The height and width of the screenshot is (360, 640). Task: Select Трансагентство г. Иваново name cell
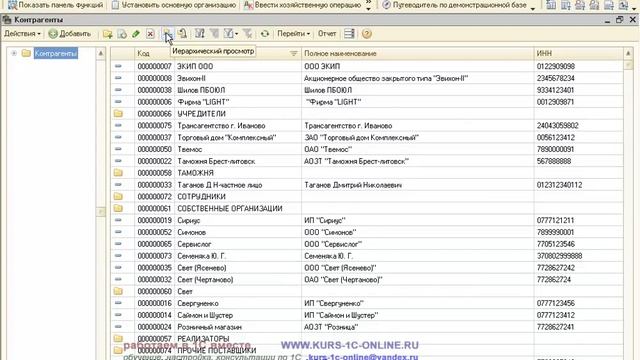[238, 125]
